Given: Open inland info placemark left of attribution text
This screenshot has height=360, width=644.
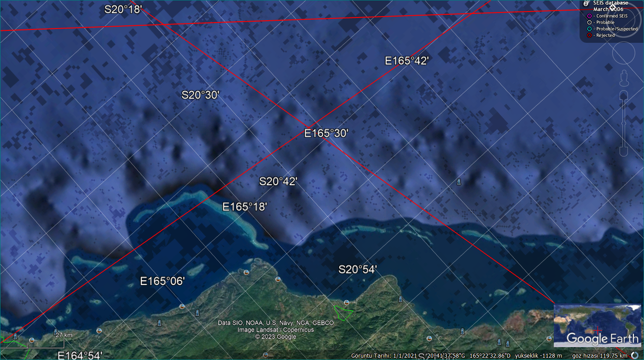Looking at the screenshot, I should tap(159, 323).
